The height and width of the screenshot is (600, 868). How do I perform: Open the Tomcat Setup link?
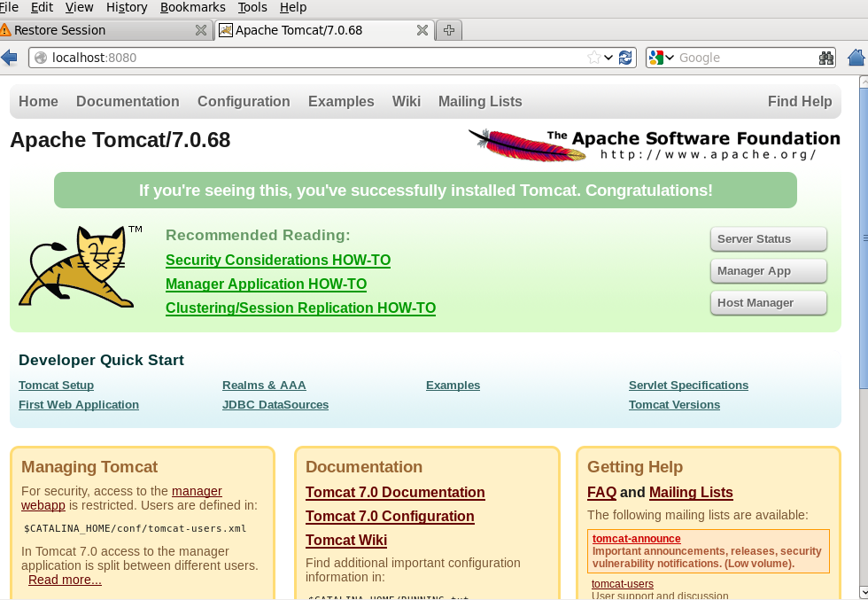click(56, 385)
